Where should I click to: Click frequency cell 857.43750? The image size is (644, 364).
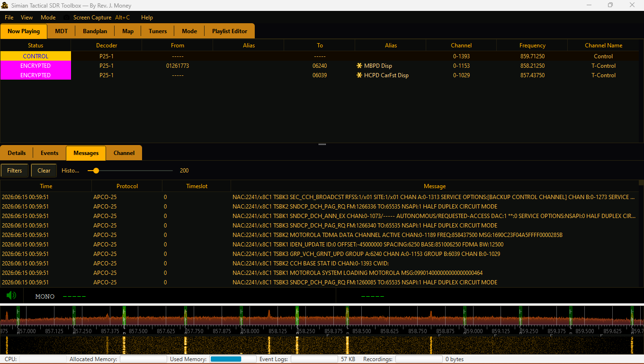pyautogui.click(x=532, y=75)
